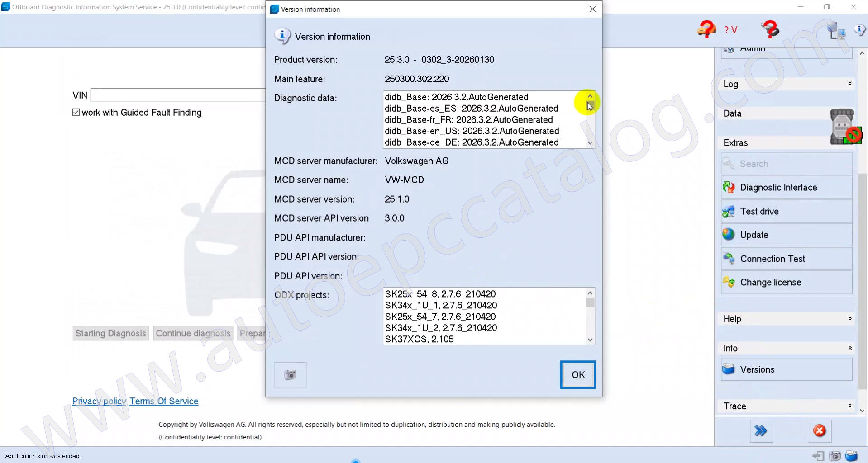The image size is (868, 463).
Task: Expand the Trace section
Action: pos(786,406)
